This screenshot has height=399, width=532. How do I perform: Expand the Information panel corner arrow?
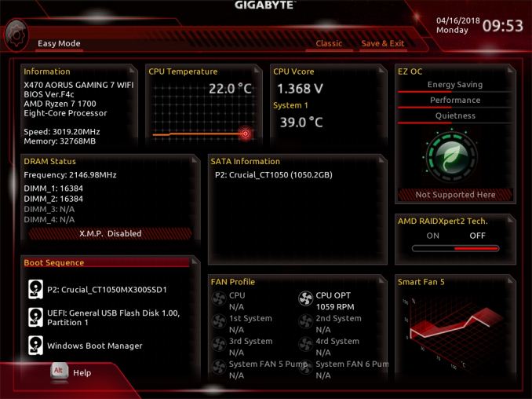133,70
